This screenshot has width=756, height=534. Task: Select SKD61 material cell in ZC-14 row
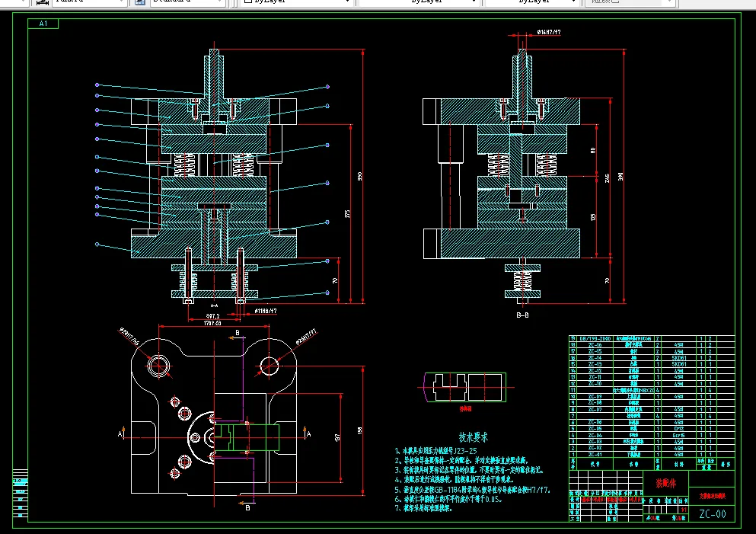click(679, 358)
